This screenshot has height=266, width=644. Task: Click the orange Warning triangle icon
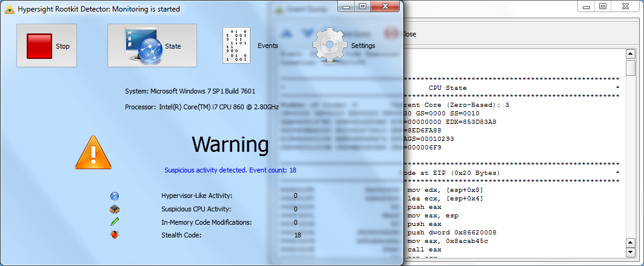pos(93,152)
